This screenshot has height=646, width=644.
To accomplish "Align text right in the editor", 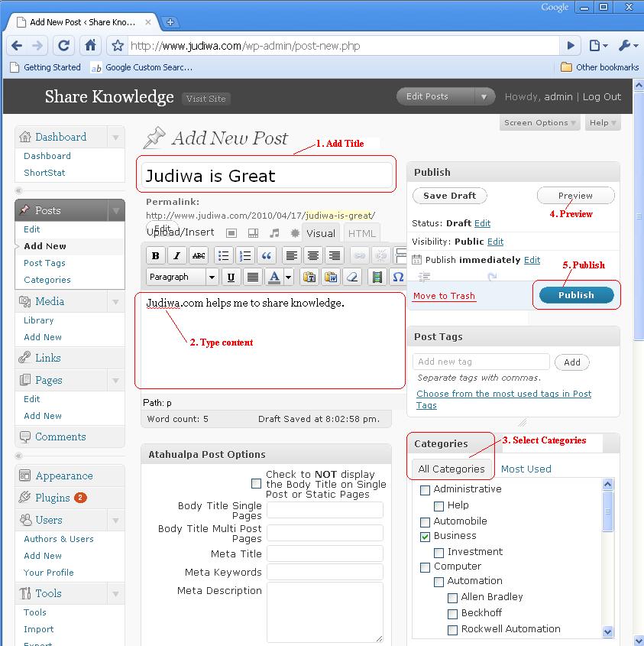I will [335, 256].
